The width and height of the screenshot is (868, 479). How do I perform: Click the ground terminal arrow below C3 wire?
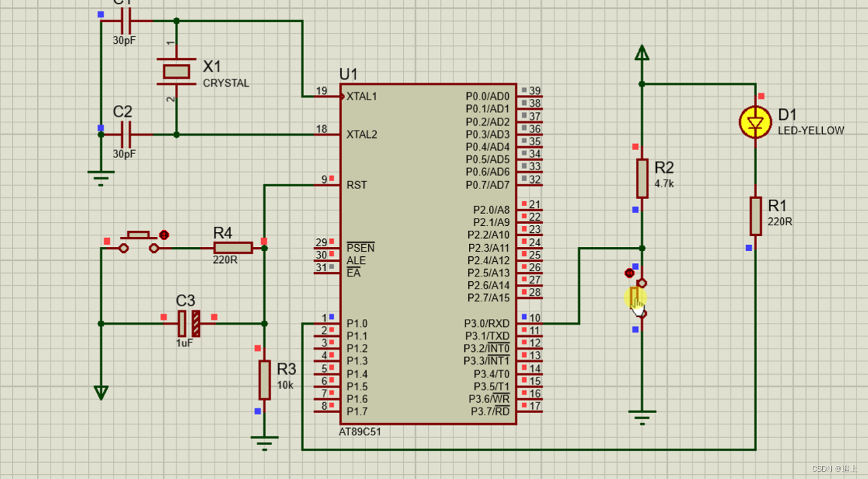(101, 393)
